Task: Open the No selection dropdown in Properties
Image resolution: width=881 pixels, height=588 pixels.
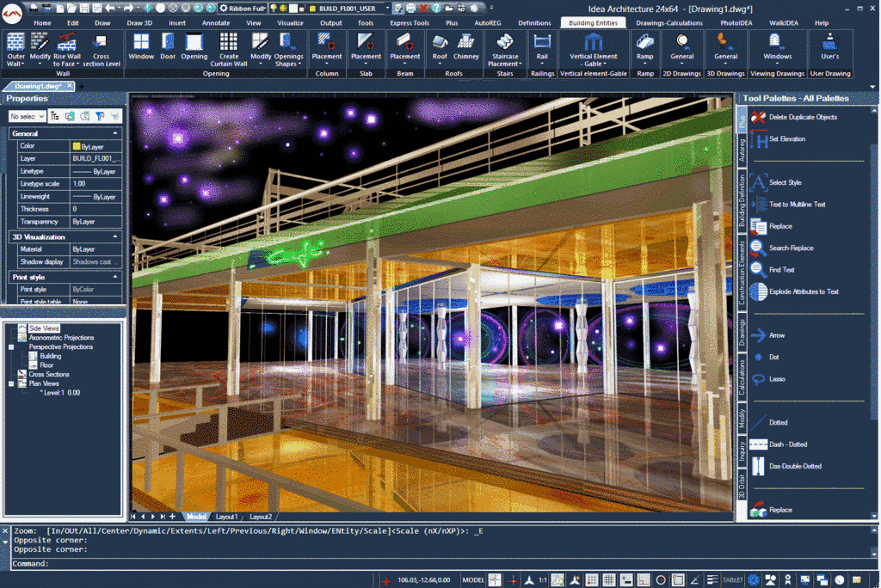Action: (27, 116)
